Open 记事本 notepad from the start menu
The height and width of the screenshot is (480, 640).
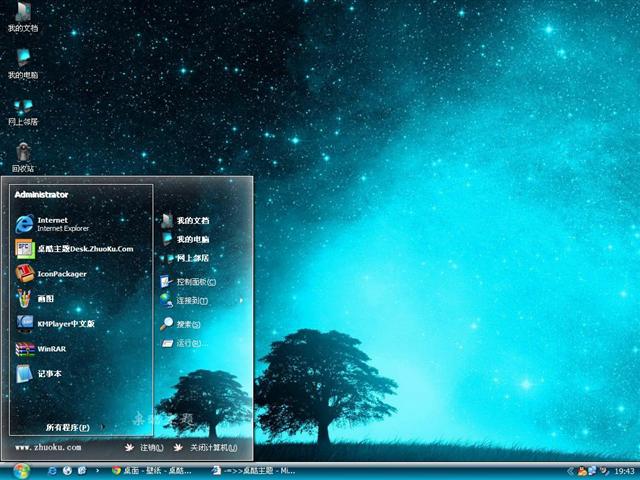39,374
